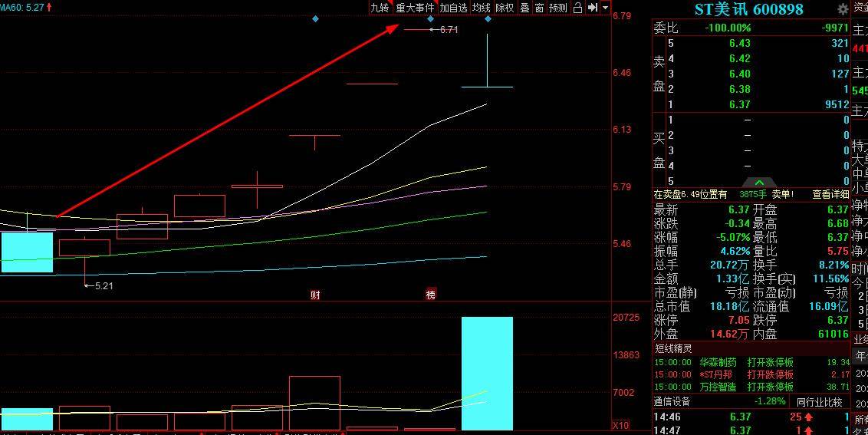
Task: Click 加自选 to add to watchlist
Action: (453, 8)
